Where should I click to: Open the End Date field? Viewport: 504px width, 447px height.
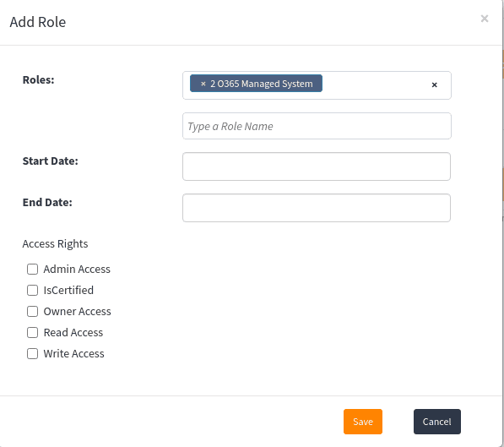coord(317,208)
